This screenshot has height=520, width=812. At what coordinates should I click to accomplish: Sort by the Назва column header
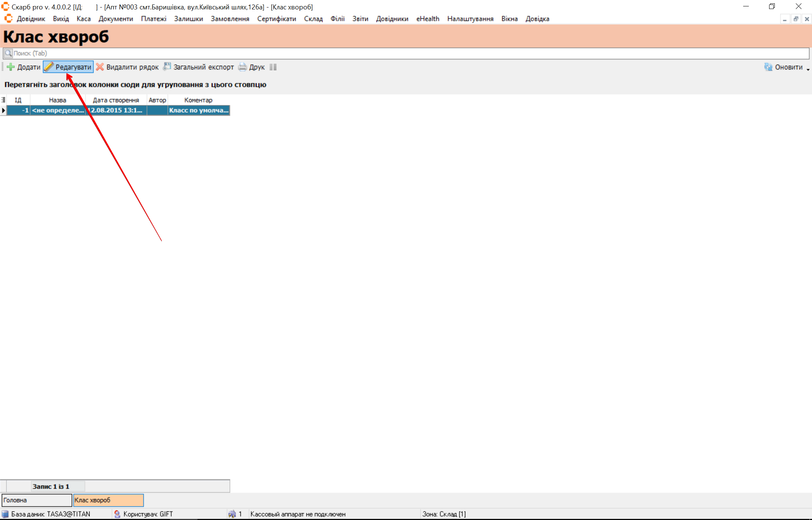pyautogui.click(x=58, y=100)
